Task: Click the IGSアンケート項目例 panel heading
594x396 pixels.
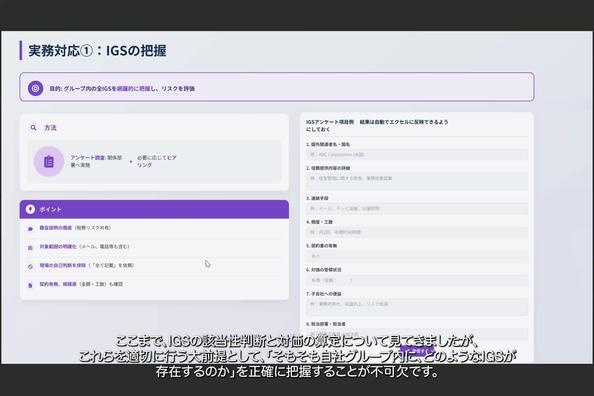Action: point(377,125)
